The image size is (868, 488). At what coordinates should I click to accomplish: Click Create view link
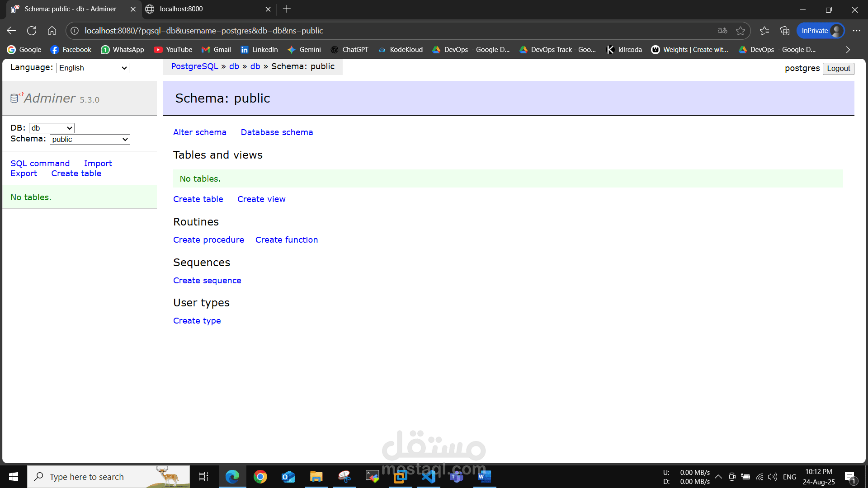[261, 199]
